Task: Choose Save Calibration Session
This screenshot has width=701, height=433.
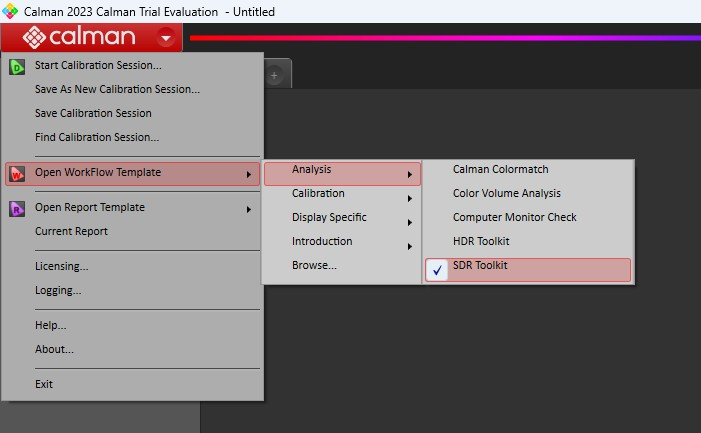Action: point(93,114)
